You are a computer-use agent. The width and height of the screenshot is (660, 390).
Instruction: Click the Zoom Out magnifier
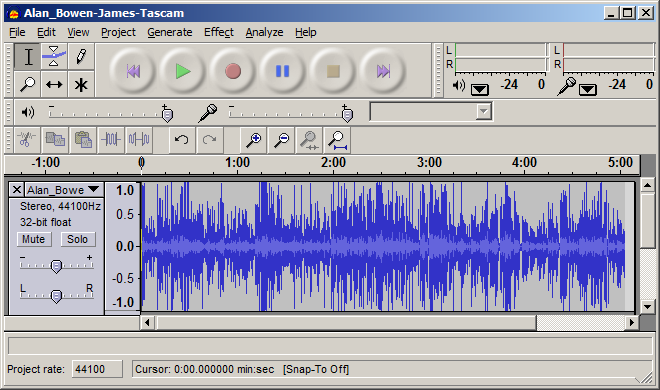pos(282,140)
